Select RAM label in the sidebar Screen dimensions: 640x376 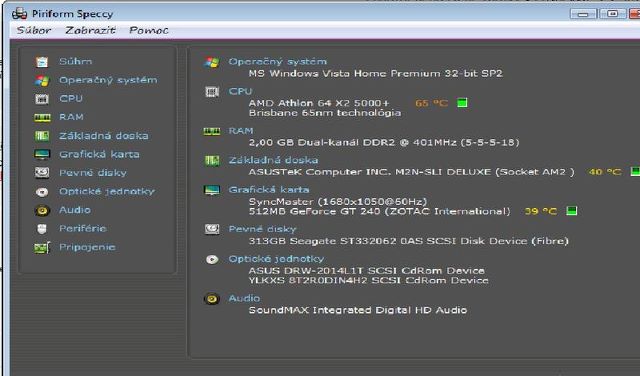click(71, 117)
